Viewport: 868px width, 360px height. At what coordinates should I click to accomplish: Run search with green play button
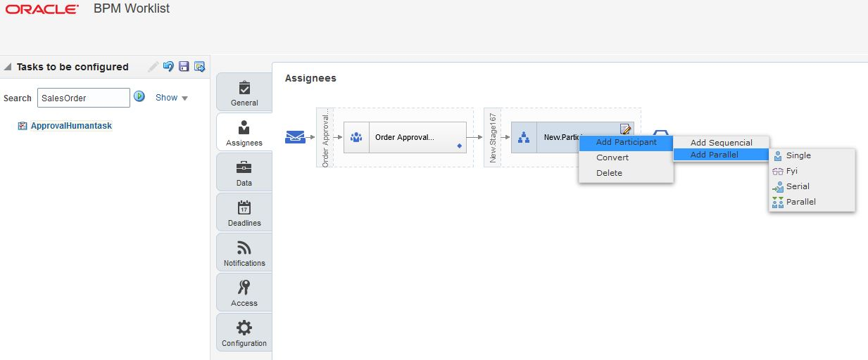coord(139,96)
